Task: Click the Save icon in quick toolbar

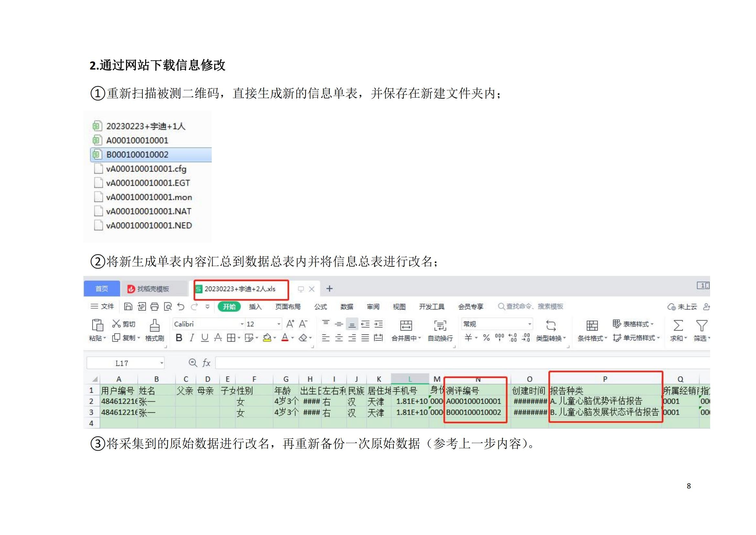Action: (128, 307)
